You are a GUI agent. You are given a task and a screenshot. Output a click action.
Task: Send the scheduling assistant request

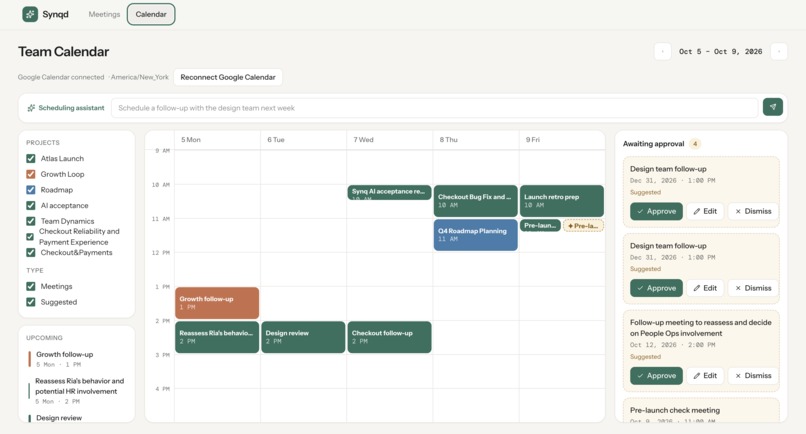pyautogui.click(x=773, y=107)
